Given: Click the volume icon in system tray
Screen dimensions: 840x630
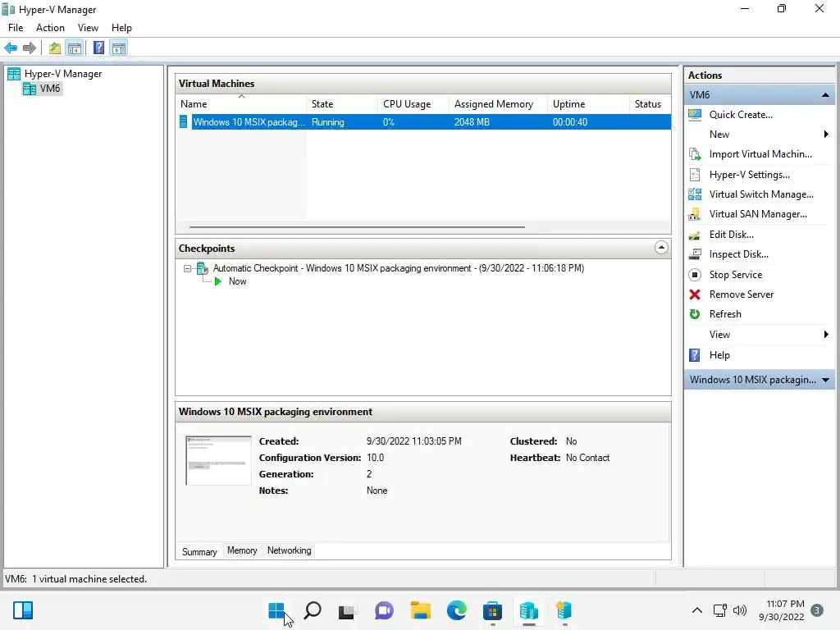Looking at the screenshot, I should (x=740, y=610).
